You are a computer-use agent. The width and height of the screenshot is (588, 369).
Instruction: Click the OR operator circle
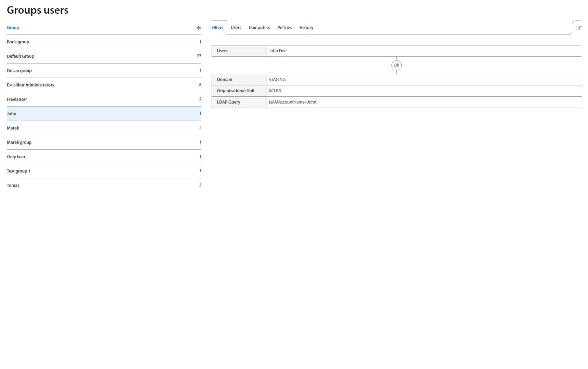[x=396, y=65]
